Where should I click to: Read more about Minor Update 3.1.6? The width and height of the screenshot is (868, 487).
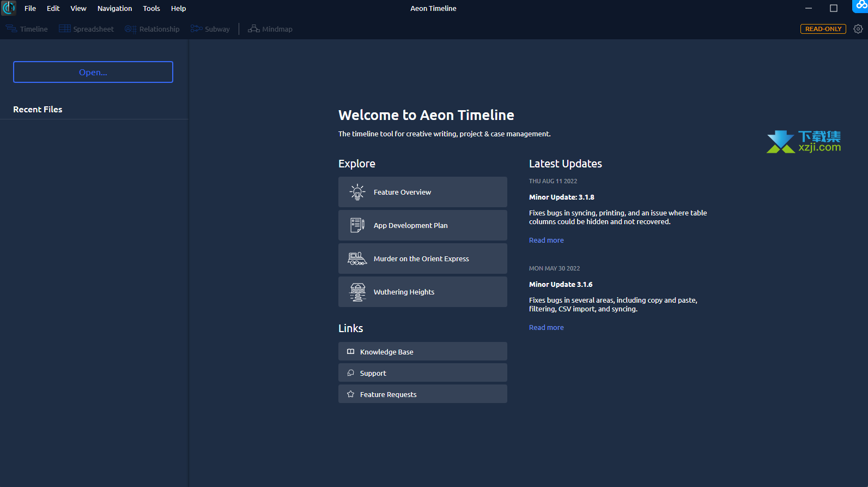click(x=546, y=328)
